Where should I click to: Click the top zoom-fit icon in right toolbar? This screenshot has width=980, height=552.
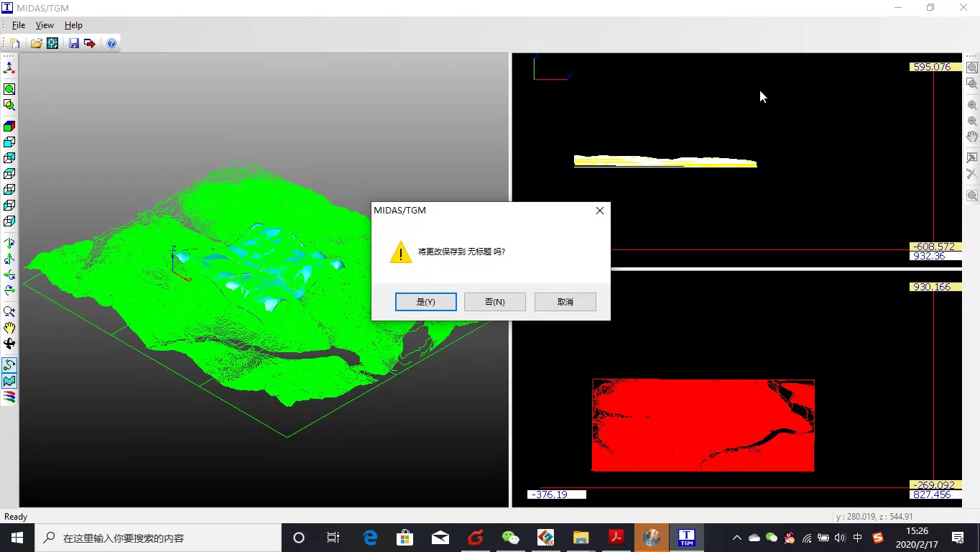click(x=972, y=68)
